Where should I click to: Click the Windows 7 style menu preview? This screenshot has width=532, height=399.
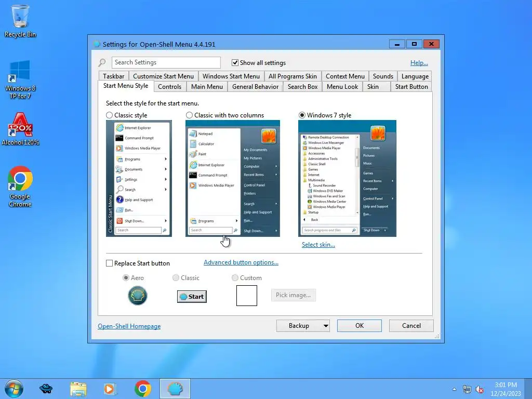(347, 179)
